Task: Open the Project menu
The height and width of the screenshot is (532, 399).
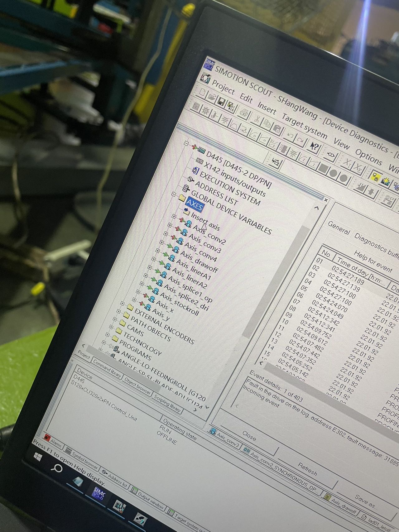Action: pyautogui.click(x=223, y=88)
